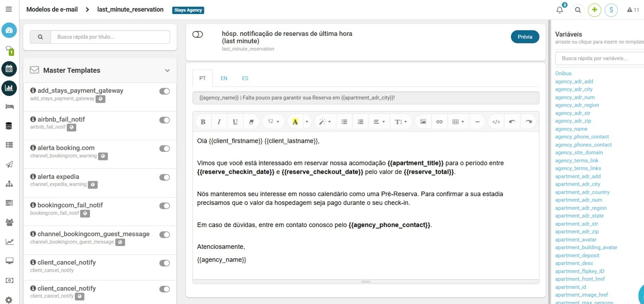Insert the apartment_deposit variable
Viewport: 644px width, 304px height.
pos(577,255)
